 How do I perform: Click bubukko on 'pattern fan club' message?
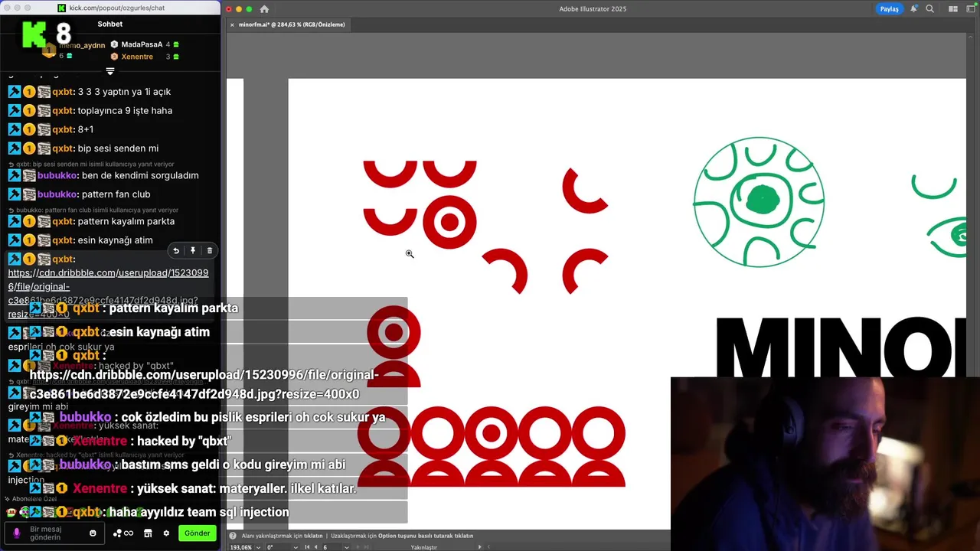57,194
